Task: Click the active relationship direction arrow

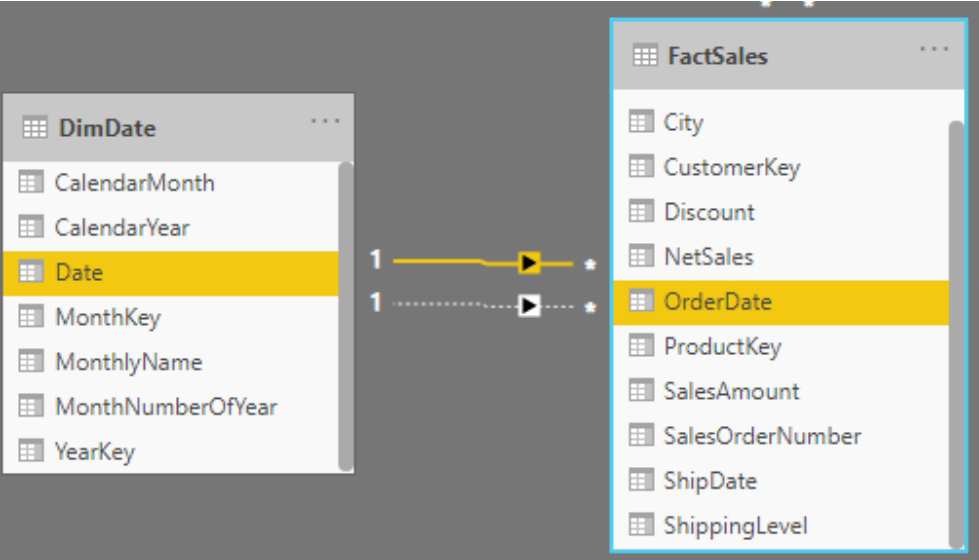Action: coord(528,264)
